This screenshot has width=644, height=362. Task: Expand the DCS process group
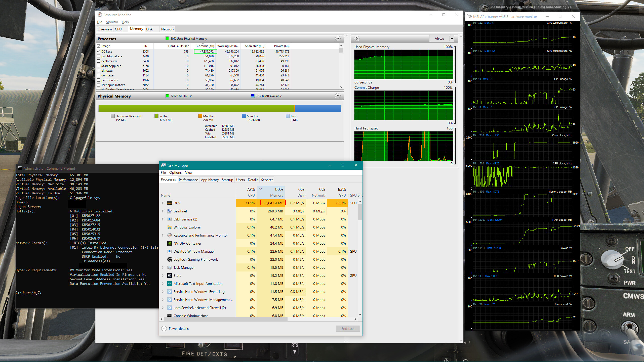163,203
